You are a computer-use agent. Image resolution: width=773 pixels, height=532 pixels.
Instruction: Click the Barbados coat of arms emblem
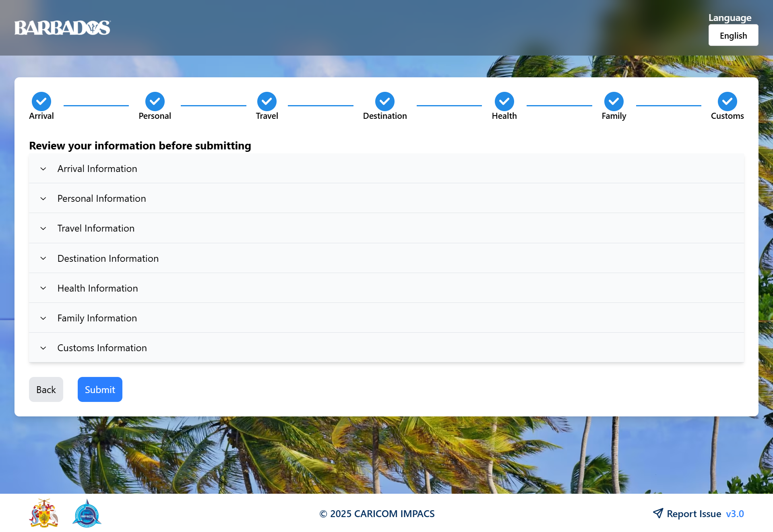(x=44, y=513)
